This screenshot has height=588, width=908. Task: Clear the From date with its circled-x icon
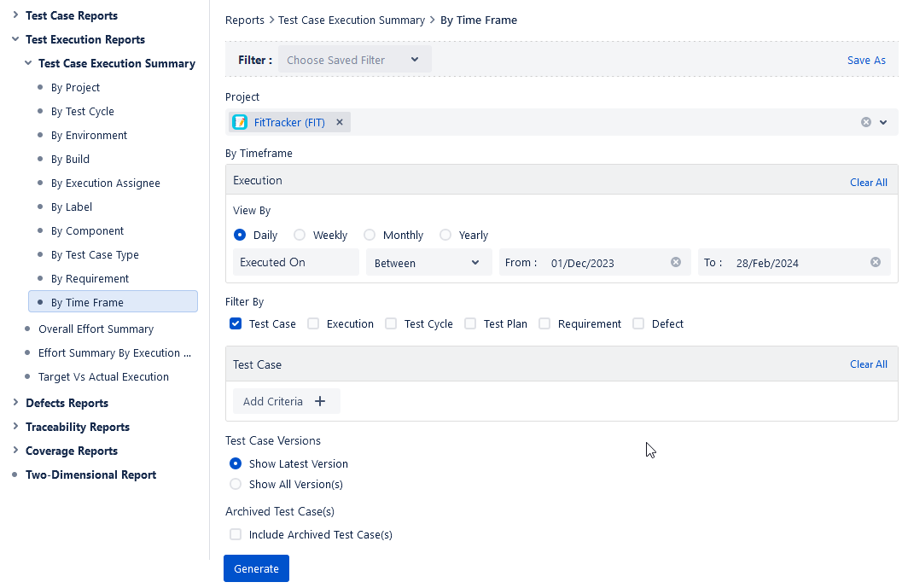coord(675,262)
